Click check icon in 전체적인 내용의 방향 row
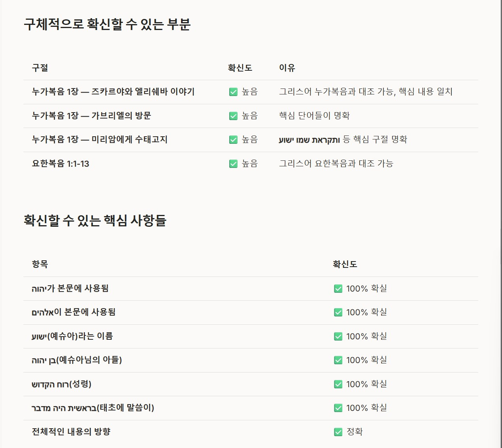This screenshot has height=448, width=502. [x=338, y=432]
